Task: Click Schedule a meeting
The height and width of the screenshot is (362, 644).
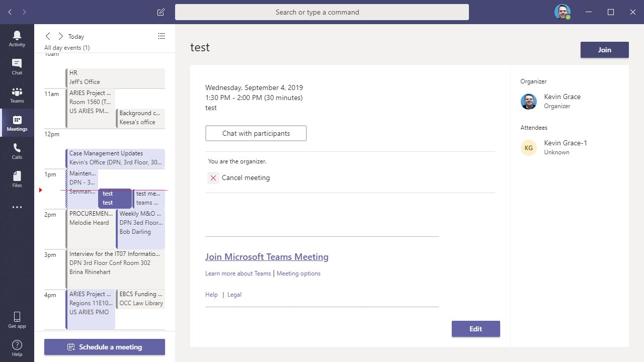Action: 104,346
